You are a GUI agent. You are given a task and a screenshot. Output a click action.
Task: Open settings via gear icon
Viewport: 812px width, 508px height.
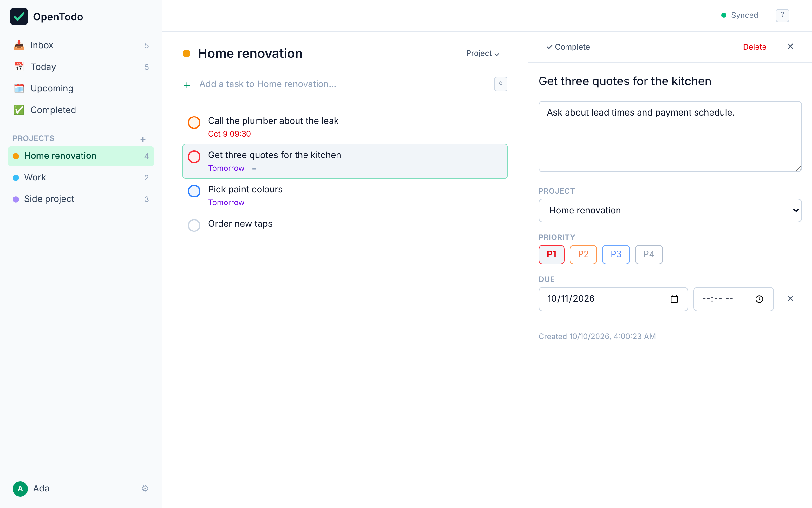pos(145,489)
